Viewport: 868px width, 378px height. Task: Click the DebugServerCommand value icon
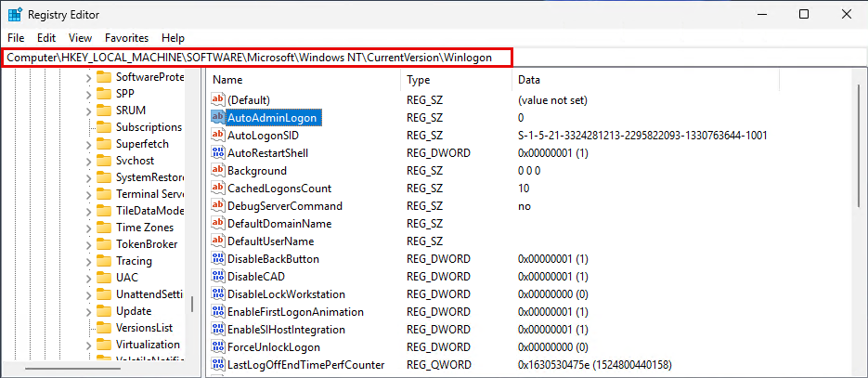[x=218, y=206]
